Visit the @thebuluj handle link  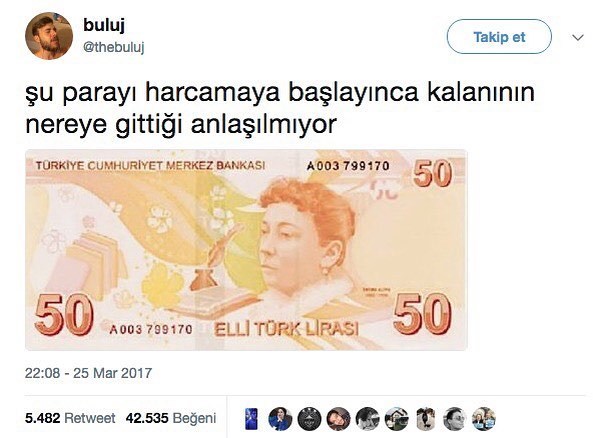coord(113,47)
